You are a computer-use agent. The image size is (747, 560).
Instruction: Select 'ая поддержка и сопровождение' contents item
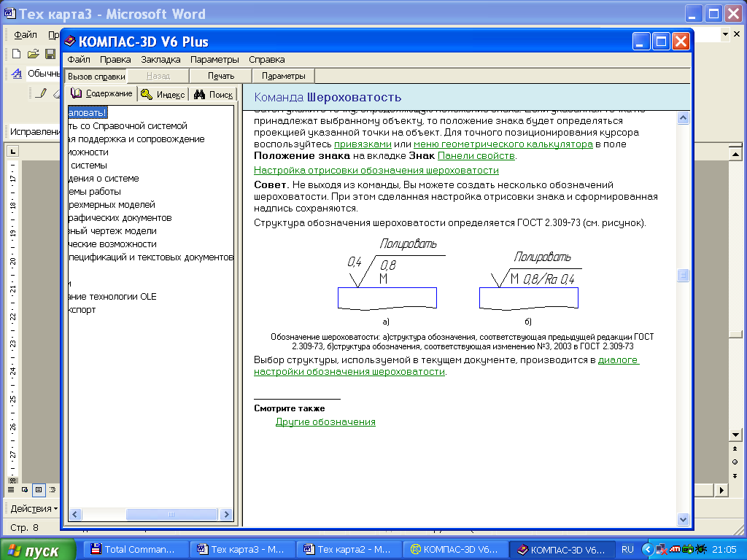[x=136, y=139]
